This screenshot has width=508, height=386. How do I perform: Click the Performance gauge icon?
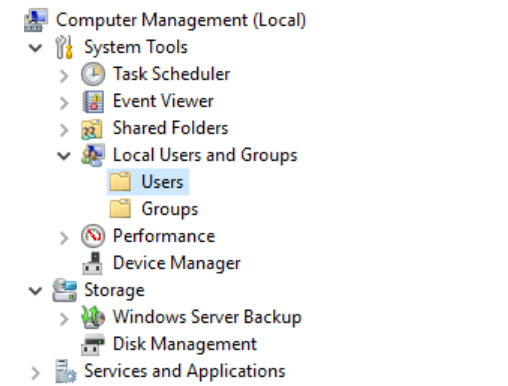(x=93, y=236)
